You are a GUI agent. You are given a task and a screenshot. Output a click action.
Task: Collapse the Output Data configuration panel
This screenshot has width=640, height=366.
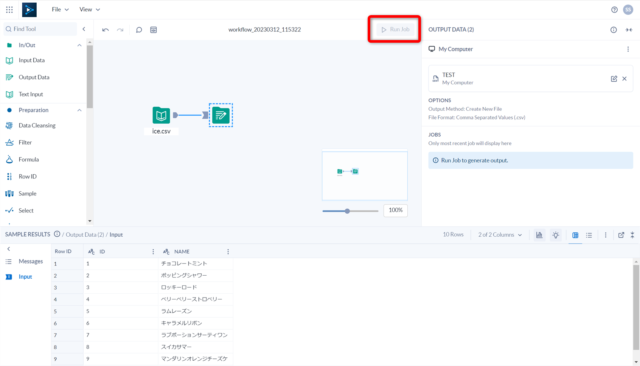(629, 30)
